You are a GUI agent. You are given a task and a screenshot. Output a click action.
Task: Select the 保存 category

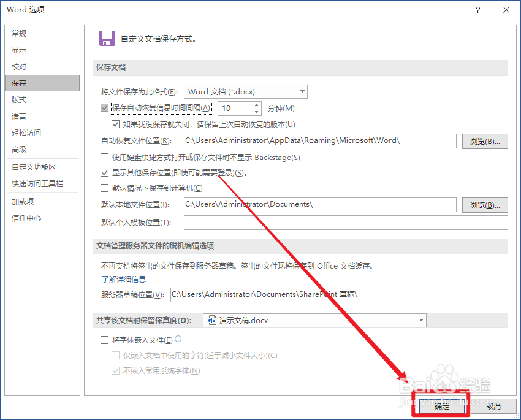click(42, 83)
